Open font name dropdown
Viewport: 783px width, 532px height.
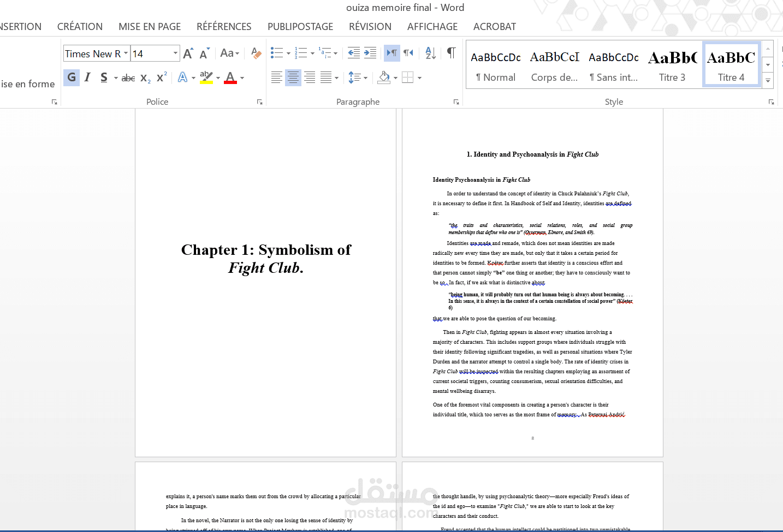tap(126, 53)
